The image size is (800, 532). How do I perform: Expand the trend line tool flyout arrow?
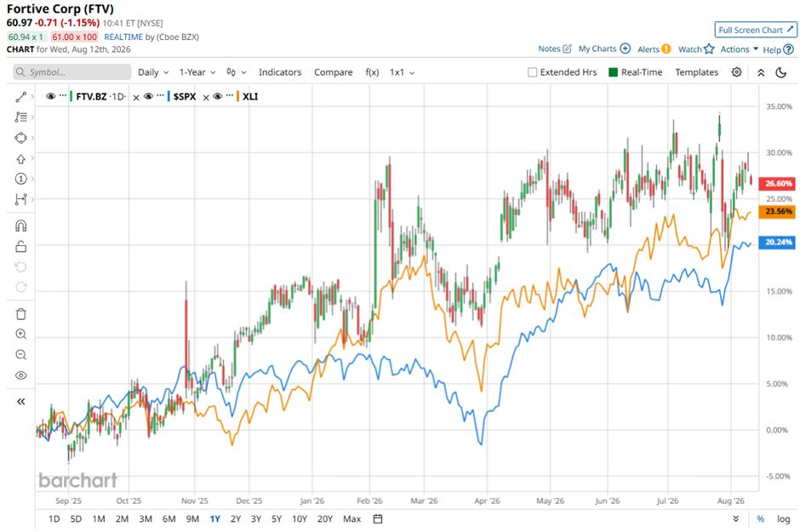[x=32, y=97]
